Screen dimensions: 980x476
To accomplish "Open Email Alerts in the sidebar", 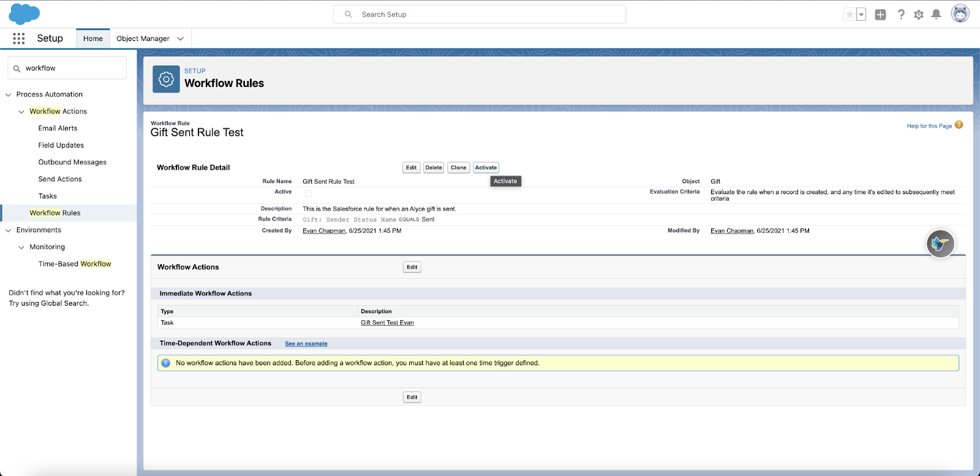I will [58, 129].
